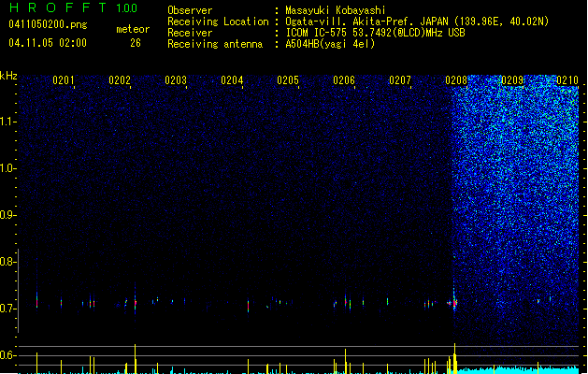This screenshot has height=374, width=588.
Task: Click the 0201 time marker
Action: click(64, 79)
